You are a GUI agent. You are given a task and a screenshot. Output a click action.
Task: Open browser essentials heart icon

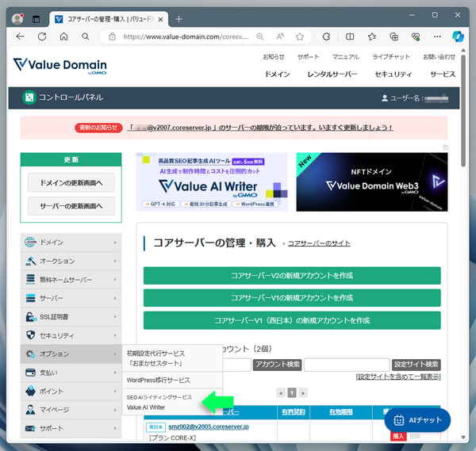coord(416,36)
